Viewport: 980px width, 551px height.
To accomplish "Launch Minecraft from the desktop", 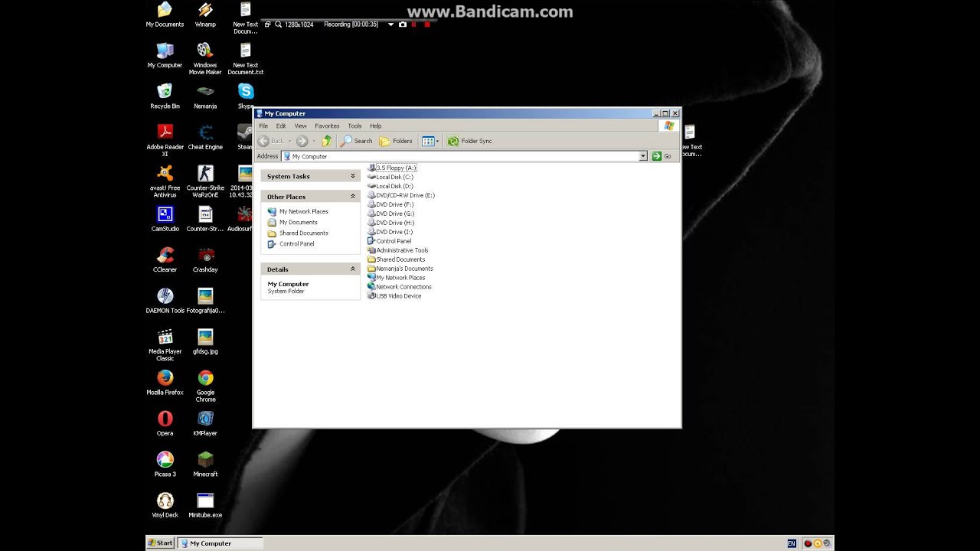I will [205, 465].
